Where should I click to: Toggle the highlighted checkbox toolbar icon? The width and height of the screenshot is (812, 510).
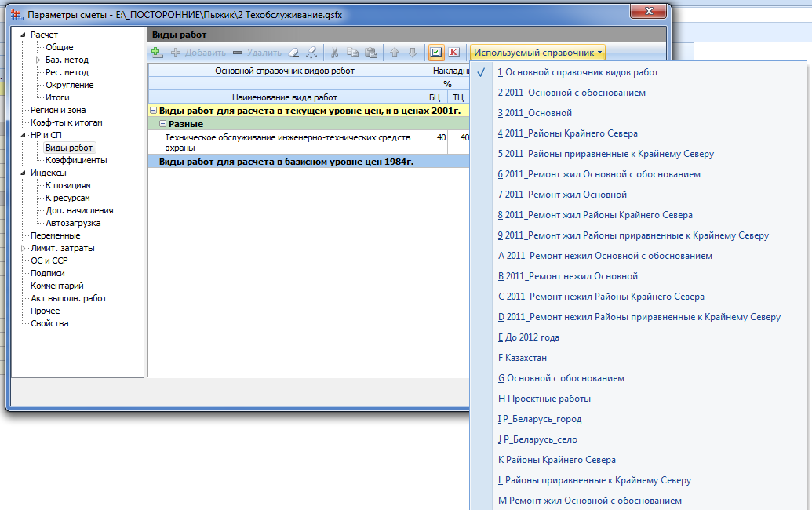[436, 53]
